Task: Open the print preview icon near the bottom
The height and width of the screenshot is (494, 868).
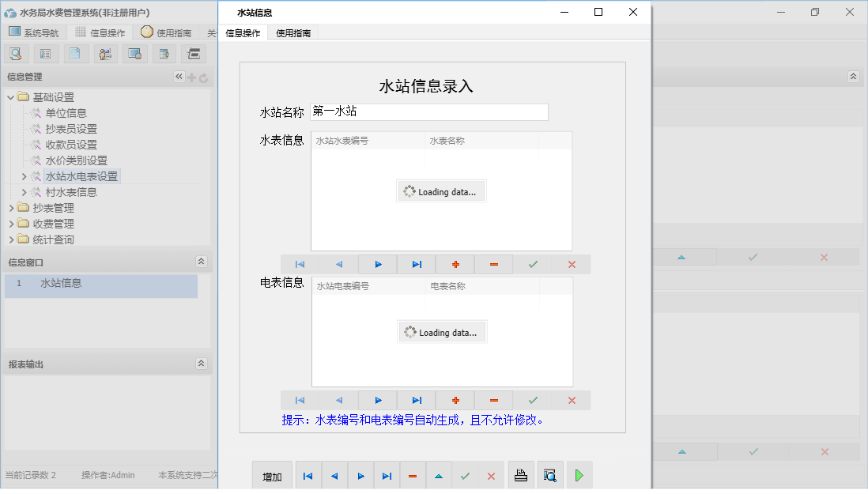Action: coord(550,474)
